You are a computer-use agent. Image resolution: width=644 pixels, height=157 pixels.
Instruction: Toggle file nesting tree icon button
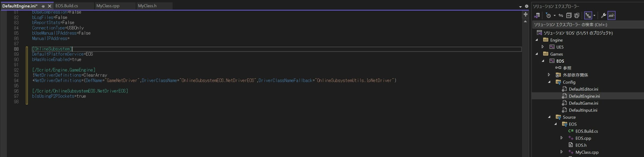coord(588,16)
